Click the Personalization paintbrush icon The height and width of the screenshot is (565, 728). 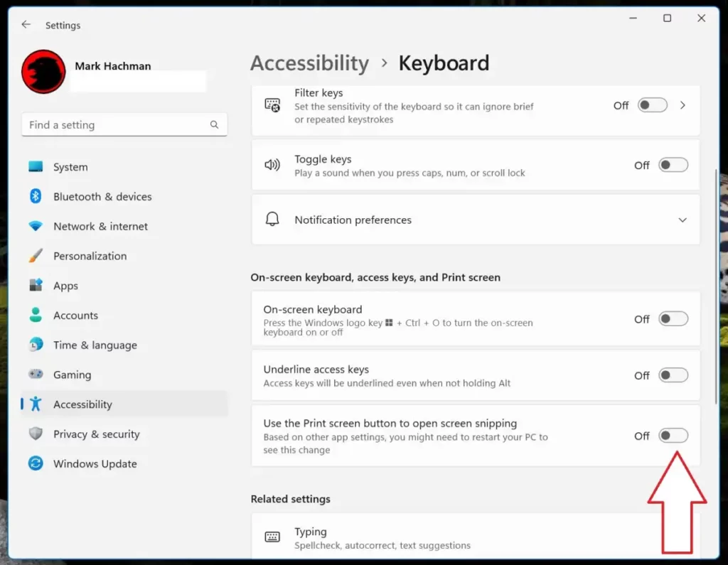click(36, 256)
